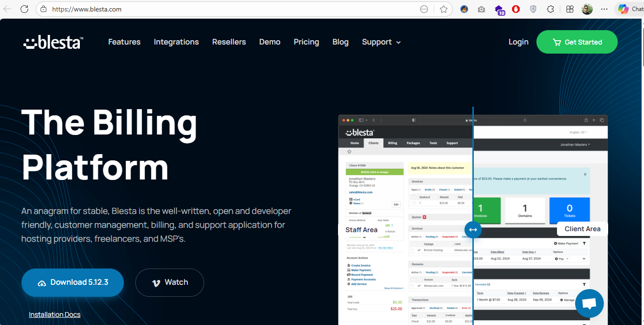Click the address bar URL field
The height and width of the screenshot is (325, 644).
(229, 9)
